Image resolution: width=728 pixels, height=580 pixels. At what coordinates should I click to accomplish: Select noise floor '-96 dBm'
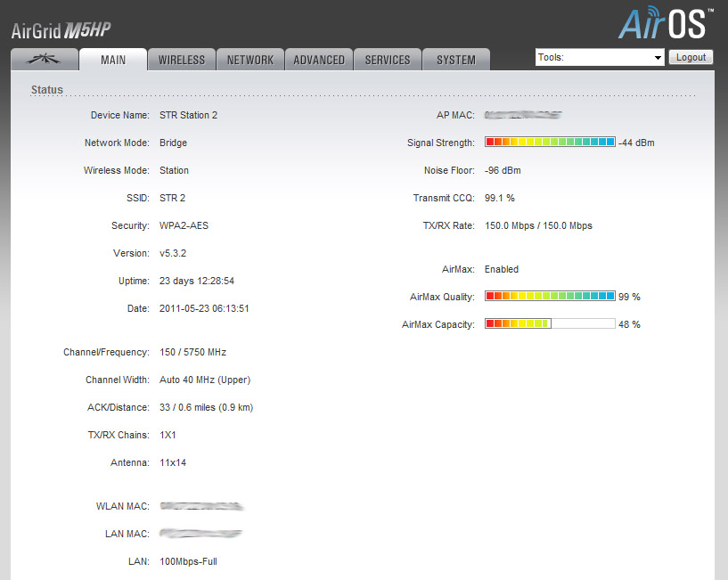click(503, 170)
